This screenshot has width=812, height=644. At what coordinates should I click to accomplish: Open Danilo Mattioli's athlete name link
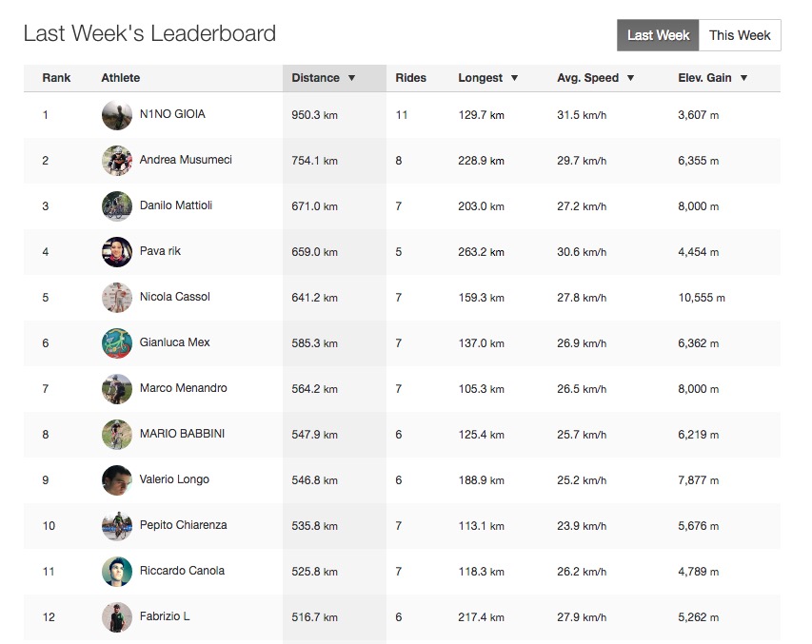pyautogui.click(x=176, y=205)
